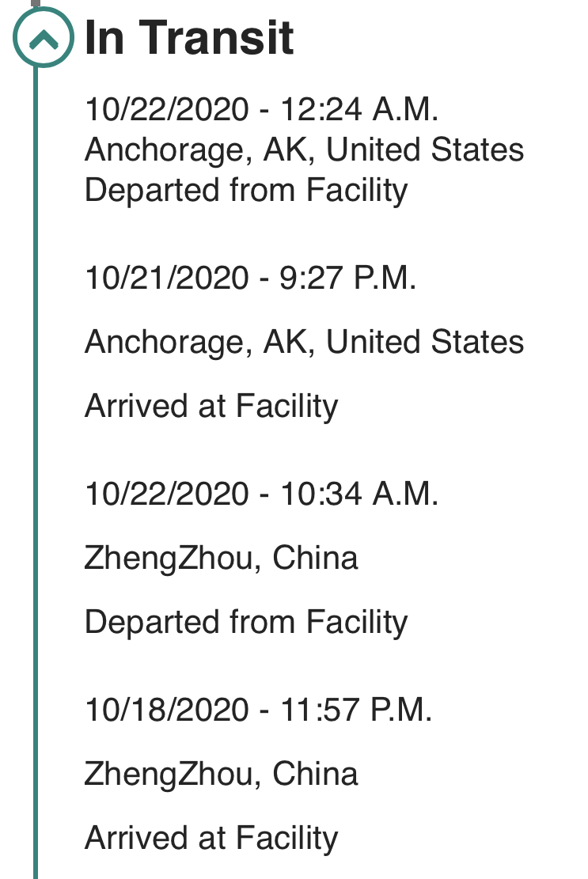
Task: Select the 10:34 A.M. time text
Action: (360, 494)
